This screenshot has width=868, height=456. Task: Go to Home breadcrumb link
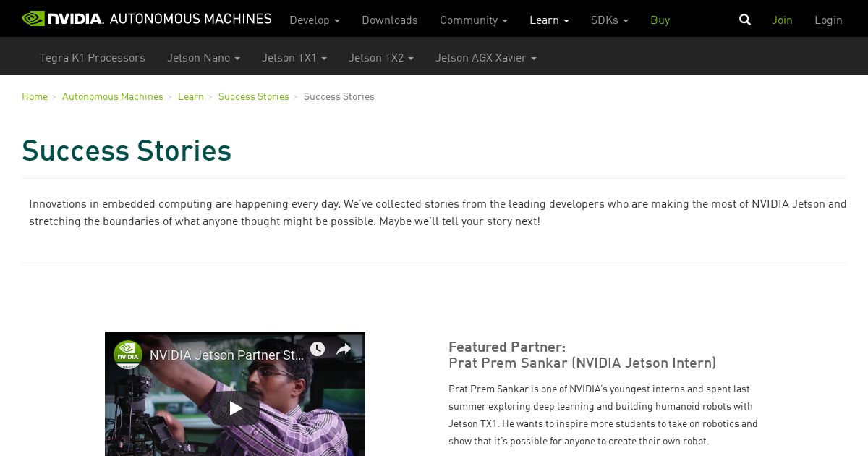click(x=35, y=96)
